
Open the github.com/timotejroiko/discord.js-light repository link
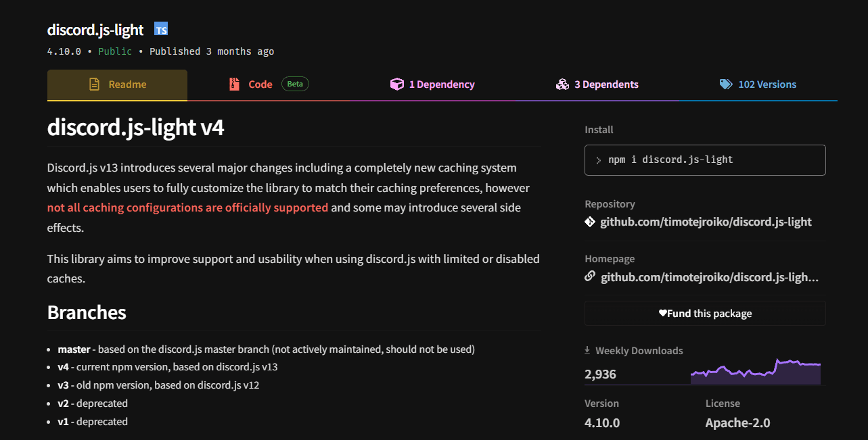[x=706, y=221]
